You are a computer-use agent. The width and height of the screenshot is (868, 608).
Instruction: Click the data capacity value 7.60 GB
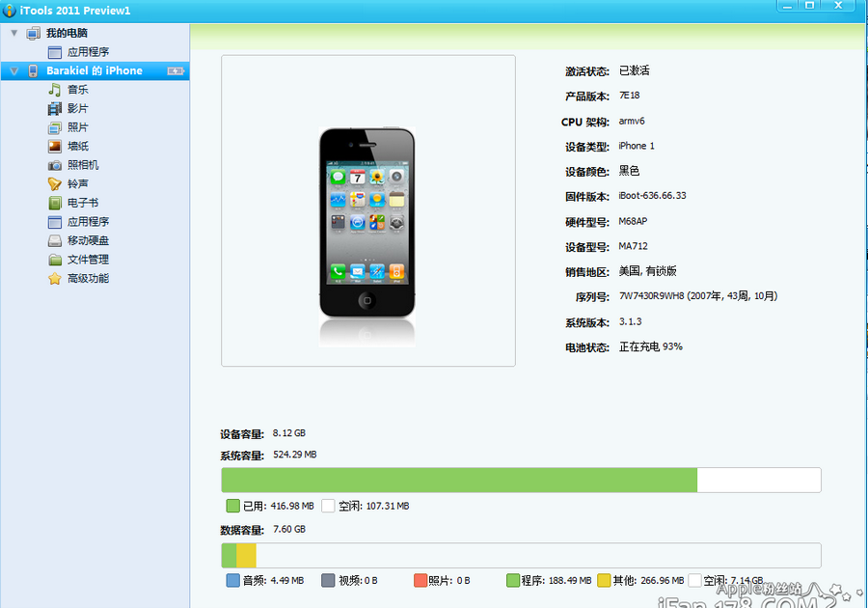click(289, 530)
